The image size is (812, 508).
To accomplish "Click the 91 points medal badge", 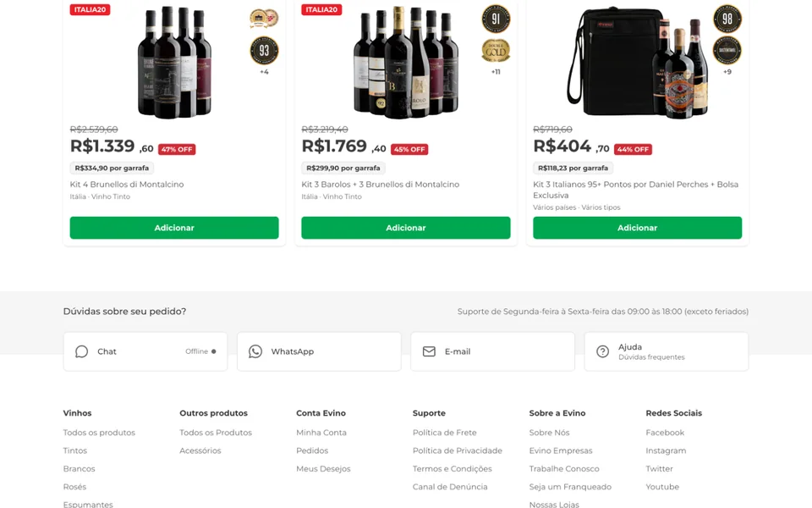I will (x=496, y=19).
